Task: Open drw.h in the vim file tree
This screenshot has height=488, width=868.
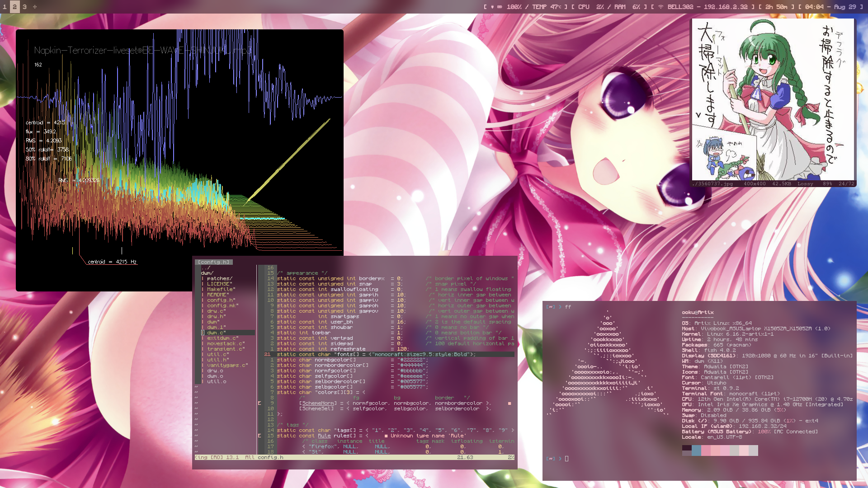Action: coord(216,316)
